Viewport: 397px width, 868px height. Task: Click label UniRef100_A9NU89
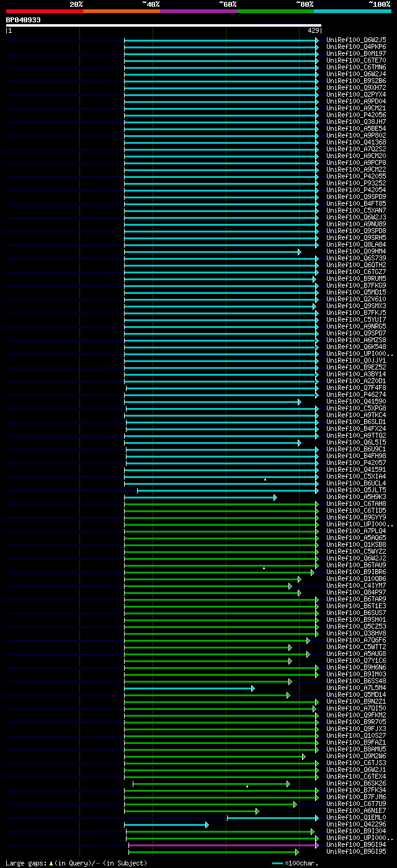point(356,224)
